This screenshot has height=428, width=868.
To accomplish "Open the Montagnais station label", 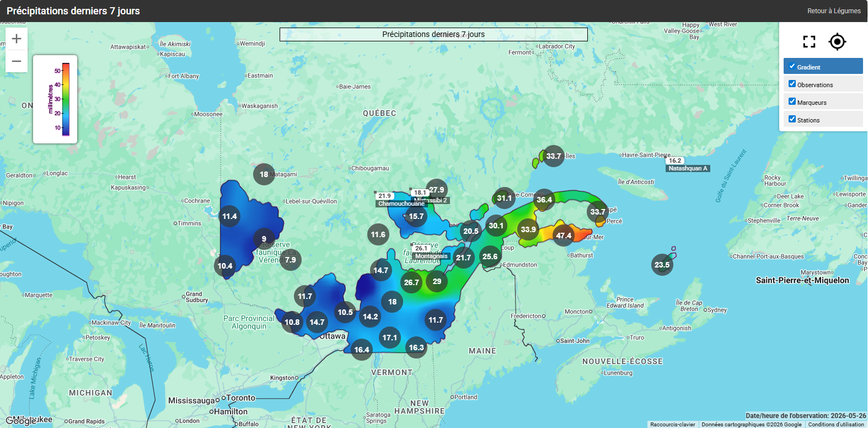I will [431, 256].
